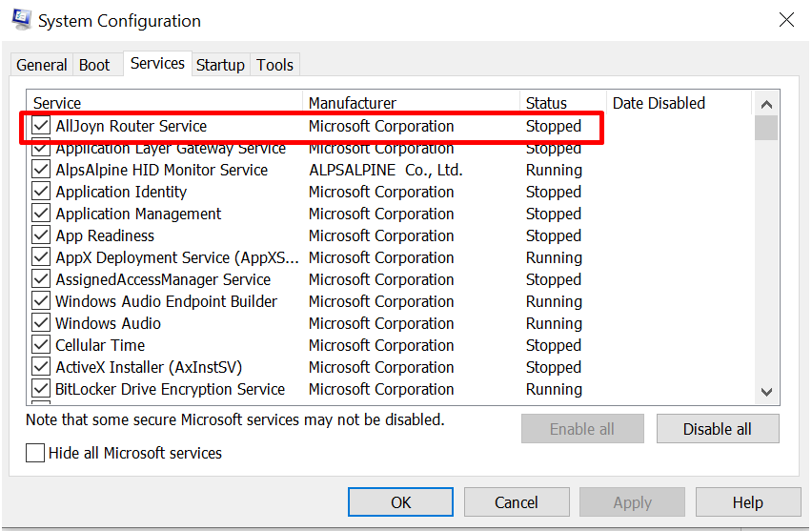Select the AllJoyn Router Service name
Viewport: 812px width, 531px height.
click(131, 126)
